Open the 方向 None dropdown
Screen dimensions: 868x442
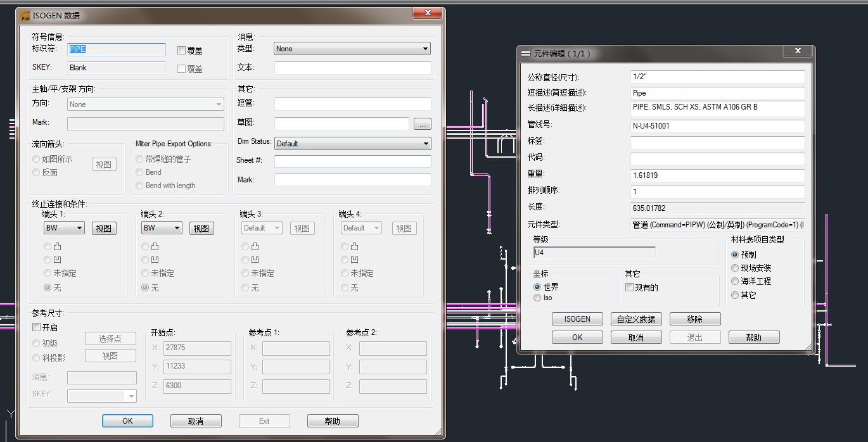(146, 104)
